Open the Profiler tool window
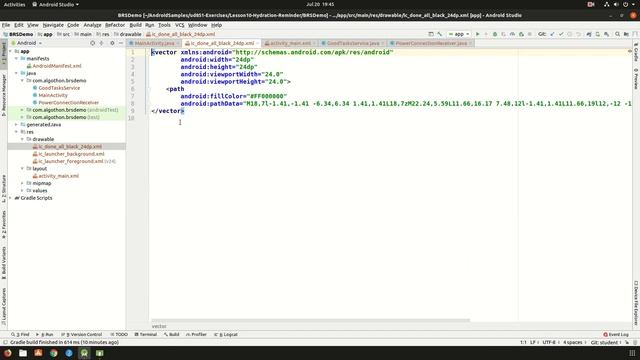640x360 pixels. 196,334
